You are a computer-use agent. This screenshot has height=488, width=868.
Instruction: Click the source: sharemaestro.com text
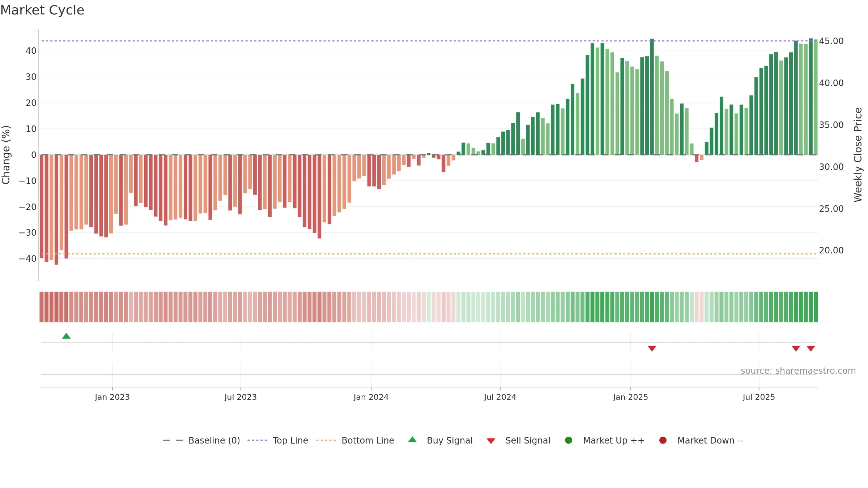point(798,371)
